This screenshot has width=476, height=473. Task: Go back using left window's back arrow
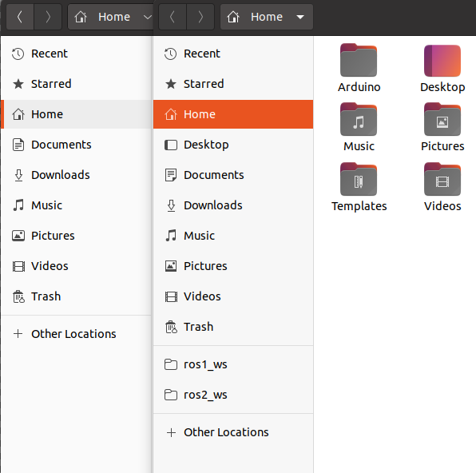[x=20, y=17]
